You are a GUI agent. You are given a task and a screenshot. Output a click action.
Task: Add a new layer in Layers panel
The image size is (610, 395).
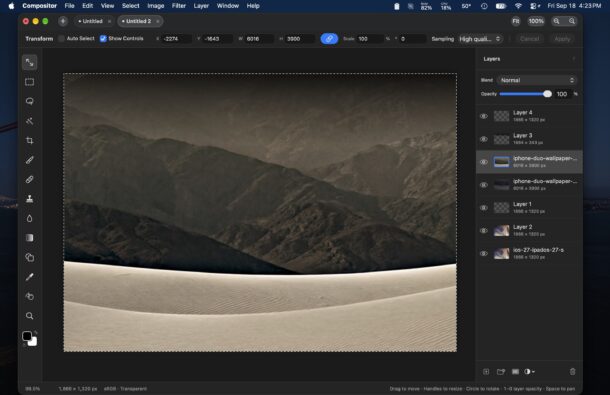(x=486, y=372)
